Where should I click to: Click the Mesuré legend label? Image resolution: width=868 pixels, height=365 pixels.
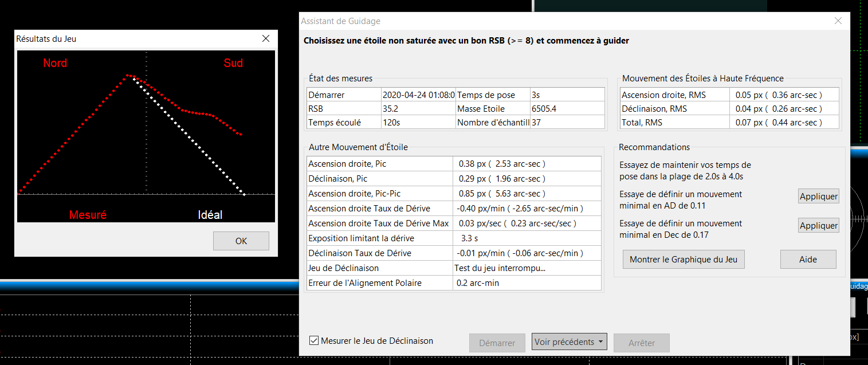[x=88, y=215]
